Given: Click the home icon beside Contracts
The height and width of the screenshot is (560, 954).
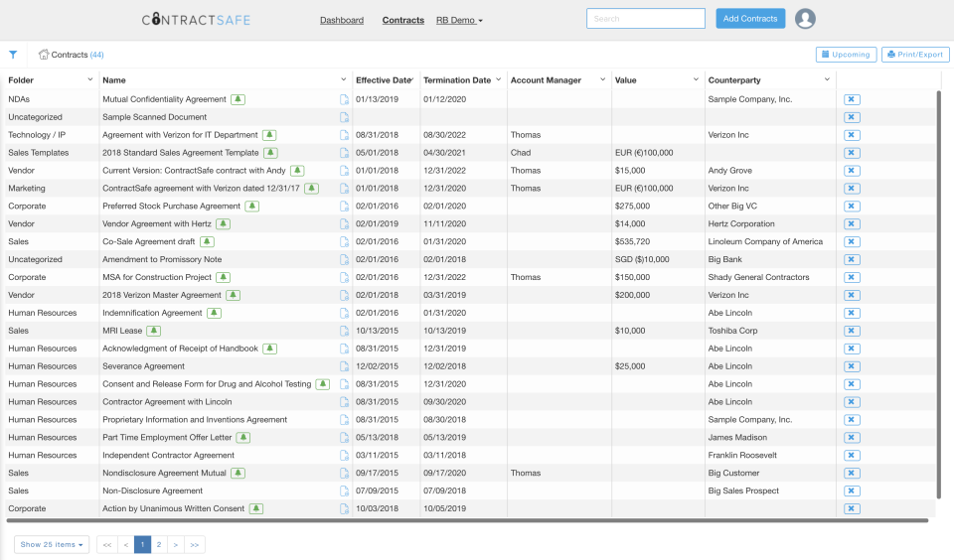Looking at the screenshot, I should point(43,55).
